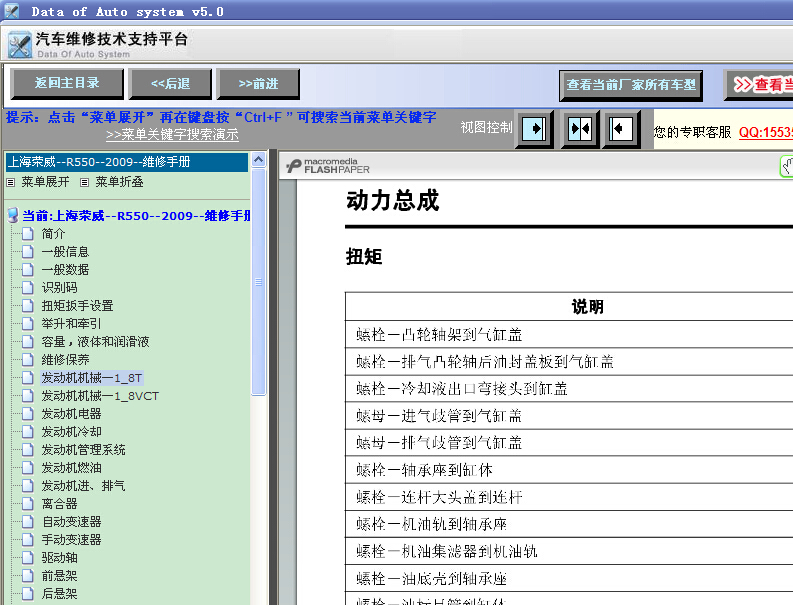Click the view control center-split icon
The image size is (793, 605).
click(x=580, y=129)
